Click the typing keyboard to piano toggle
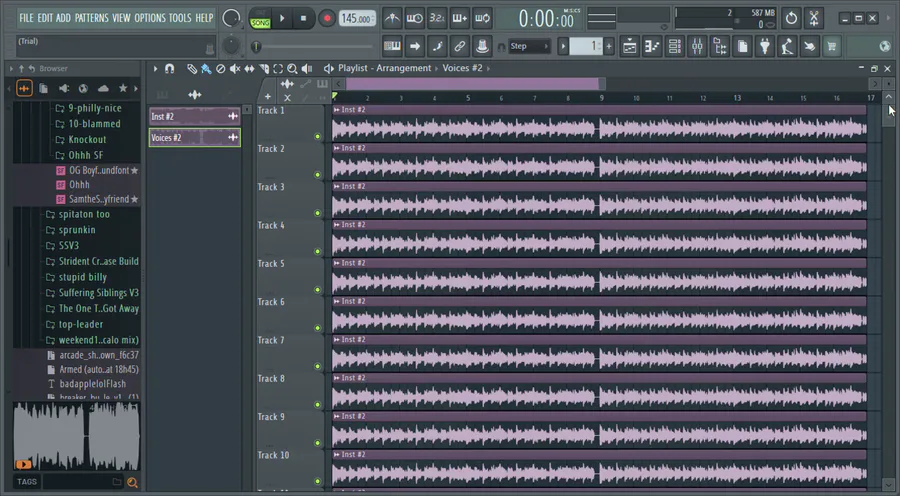The image size is (900, 496). 393,46
